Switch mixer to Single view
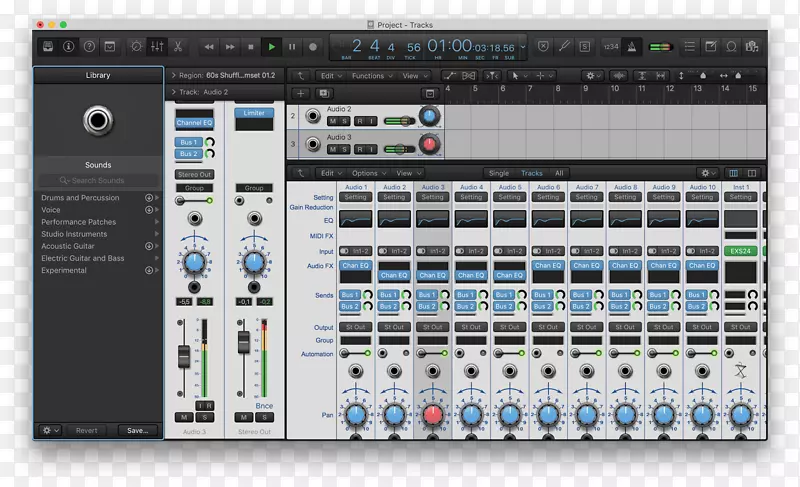 point(498,173)
